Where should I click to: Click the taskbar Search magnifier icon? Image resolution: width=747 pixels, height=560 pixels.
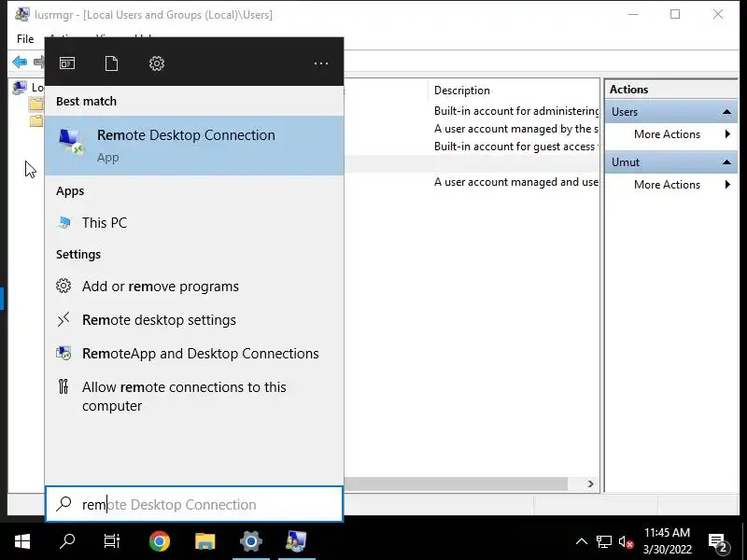66,541
